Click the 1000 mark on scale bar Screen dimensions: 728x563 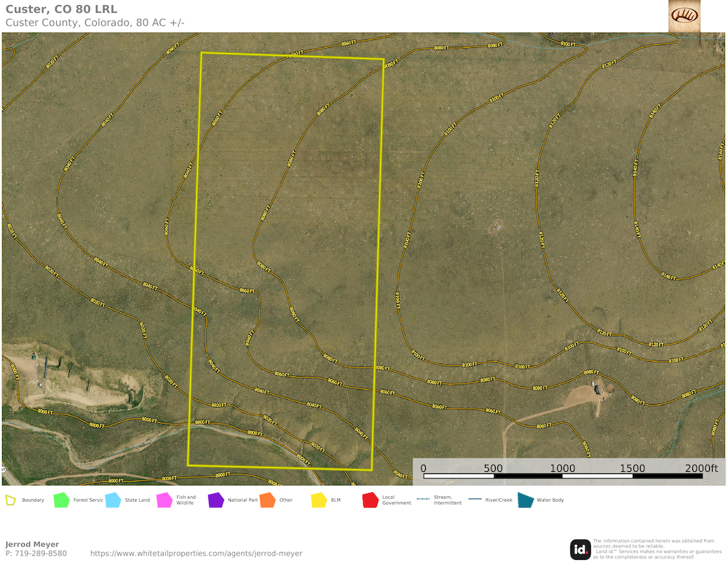562,468
